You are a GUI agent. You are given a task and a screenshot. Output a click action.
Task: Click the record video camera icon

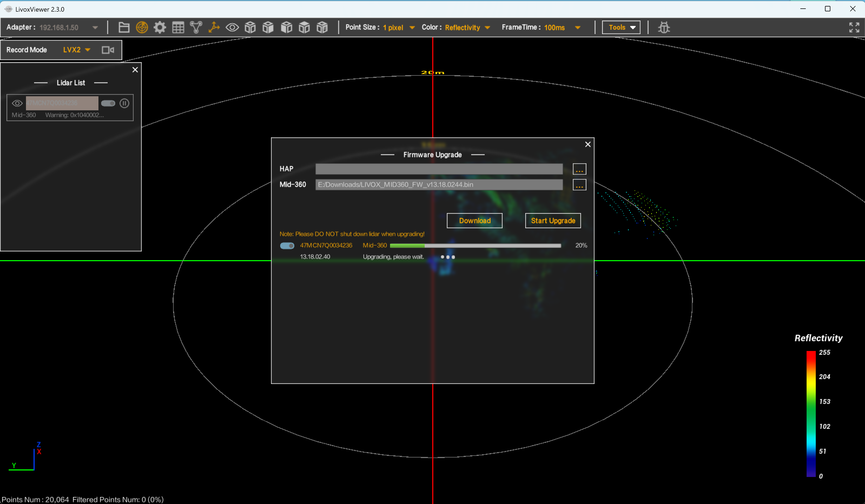pos(108,50)
